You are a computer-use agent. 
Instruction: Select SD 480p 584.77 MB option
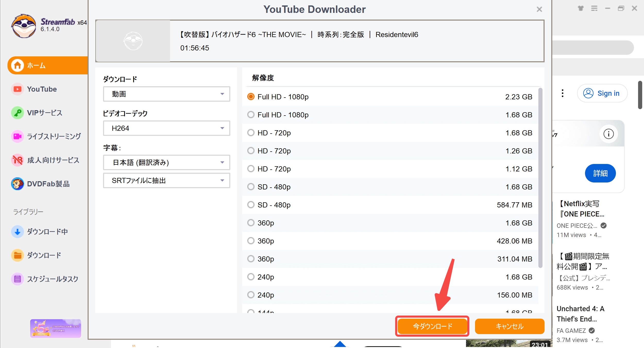[390, 205]
